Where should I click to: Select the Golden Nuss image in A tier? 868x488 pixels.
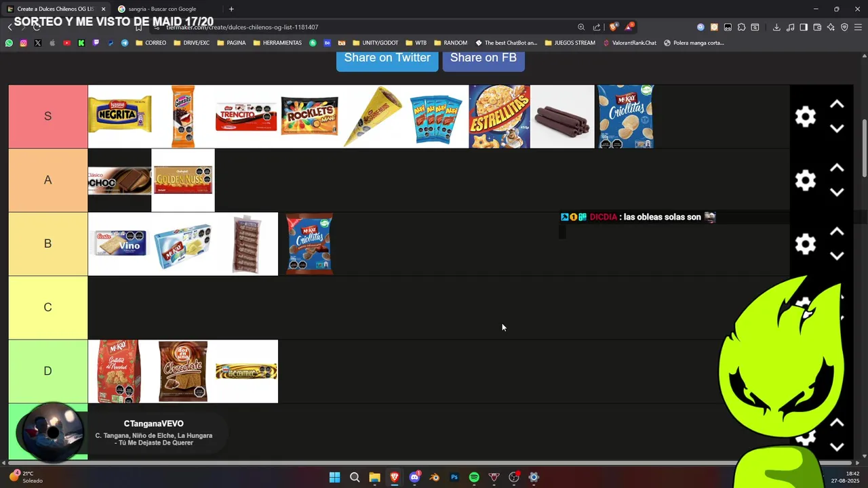point(183,180)
